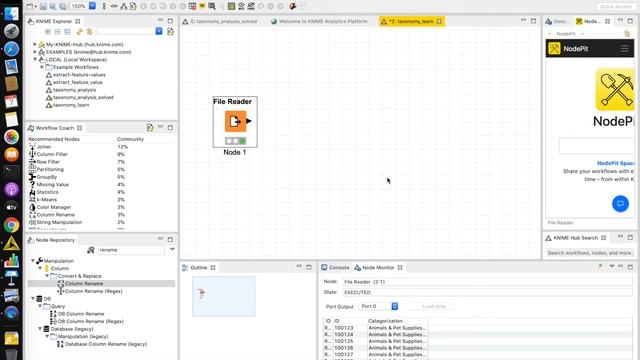Click Missing Value recommended node
The height and width of the screenshot is (360, 640).
(x=53, y=184)
